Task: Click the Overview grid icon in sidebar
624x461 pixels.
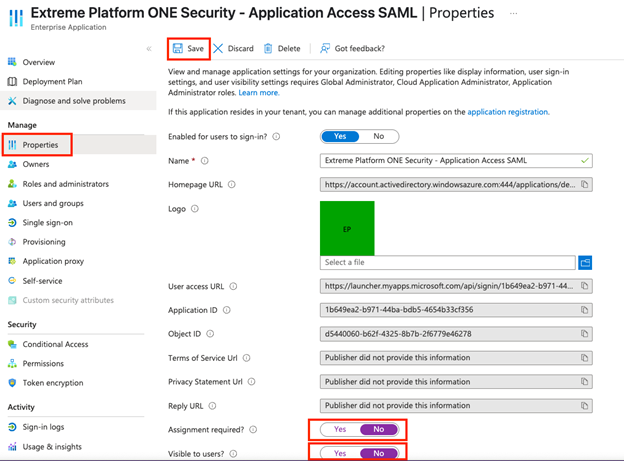Action: tap(12, 62)
